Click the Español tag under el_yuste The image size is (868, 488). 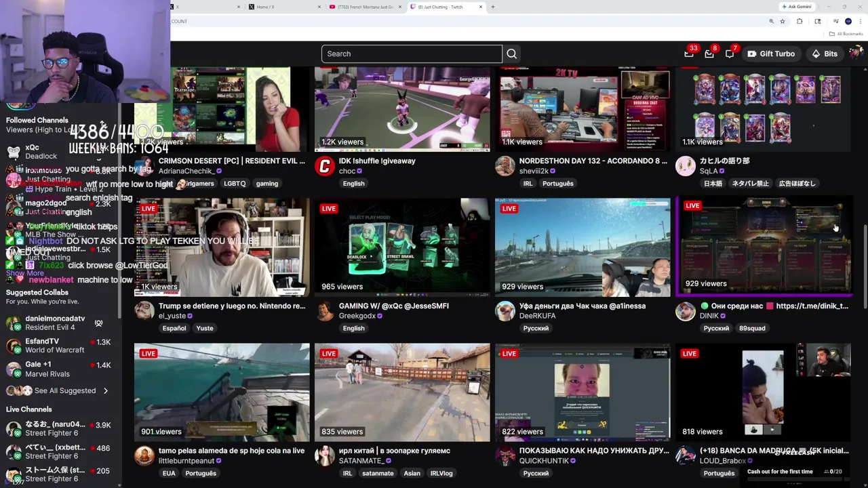click(174, 328)
